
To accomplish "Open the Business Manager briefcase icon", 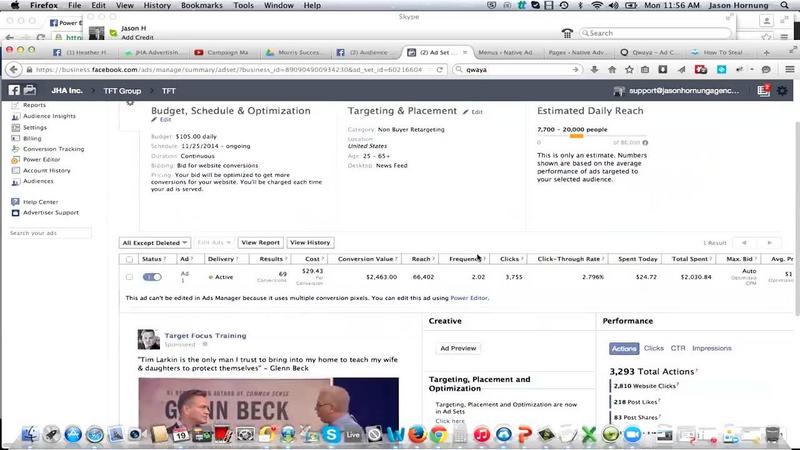I will (x=30, y=90).
